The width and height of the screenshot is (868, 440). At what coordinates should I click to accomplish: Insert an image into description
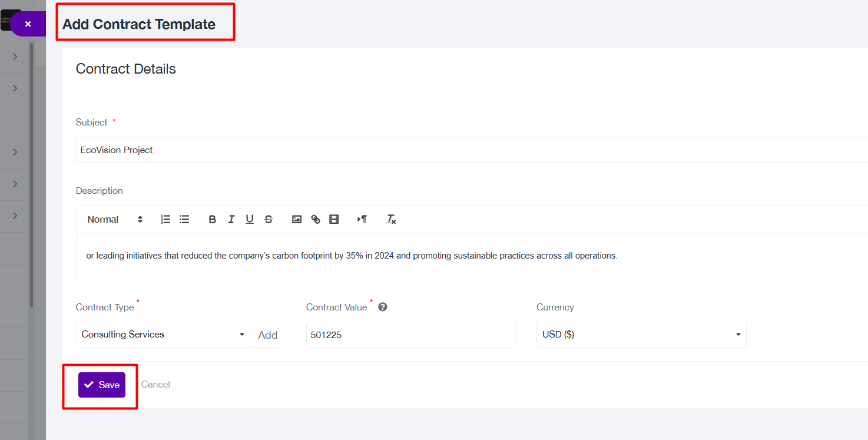[297, 219]
